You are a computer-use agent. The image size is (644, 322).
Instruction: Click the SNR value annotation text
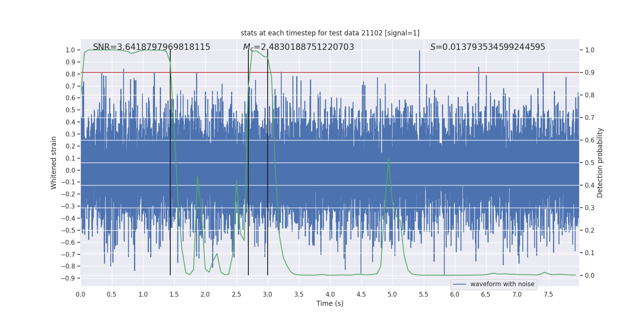point(151,47)
